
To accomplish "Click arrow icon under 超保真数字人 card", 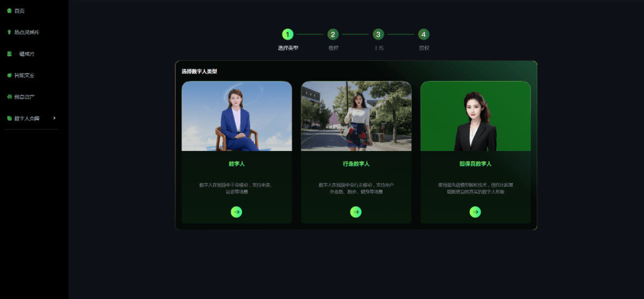I will 475,212.
